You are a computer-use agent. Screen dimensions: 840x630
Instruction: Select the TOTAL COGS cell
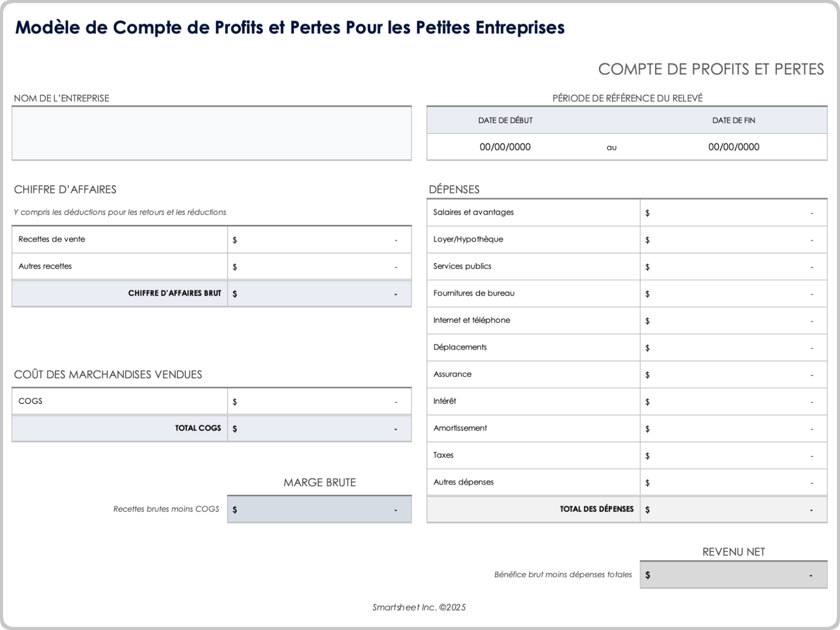(319, 428)
